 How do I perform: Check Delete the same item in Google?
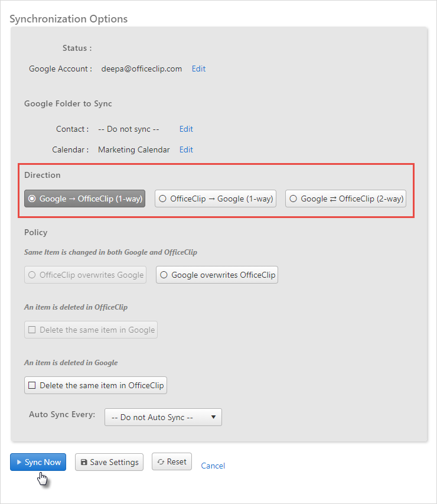[x=91, y=330]
